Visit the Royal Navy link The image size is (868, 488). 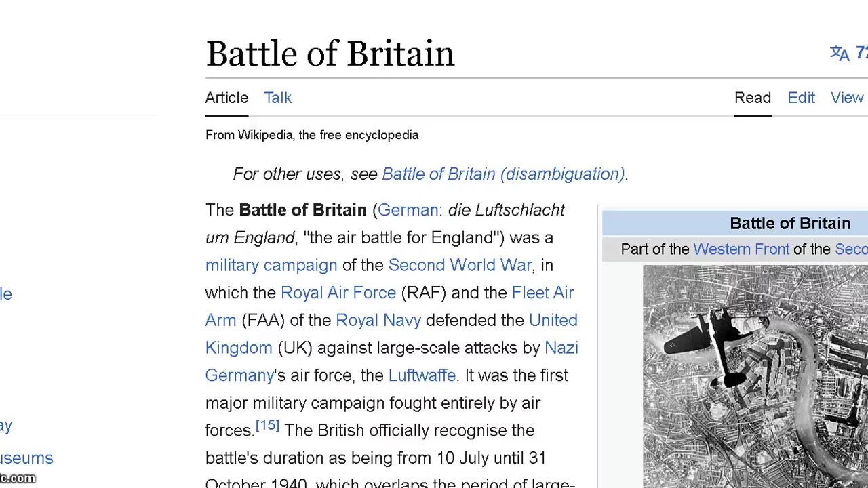[x=378, y=321]
